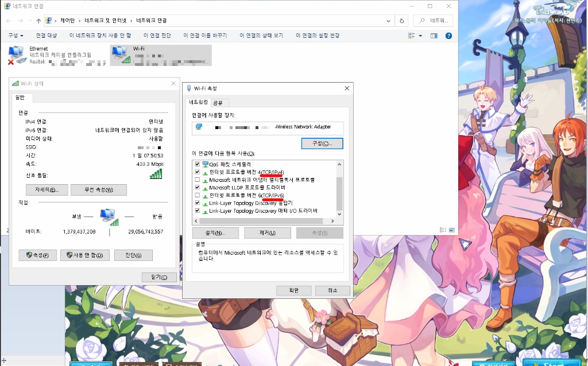Toggle the preview pane icon
588x366 pixels.
click(x=434, y=36)
